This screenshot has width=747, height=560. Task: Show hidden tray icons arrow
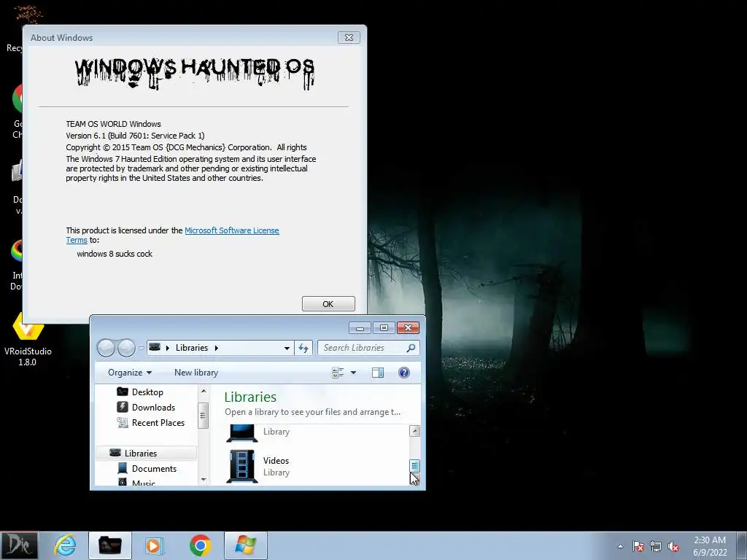click(620, 546)
